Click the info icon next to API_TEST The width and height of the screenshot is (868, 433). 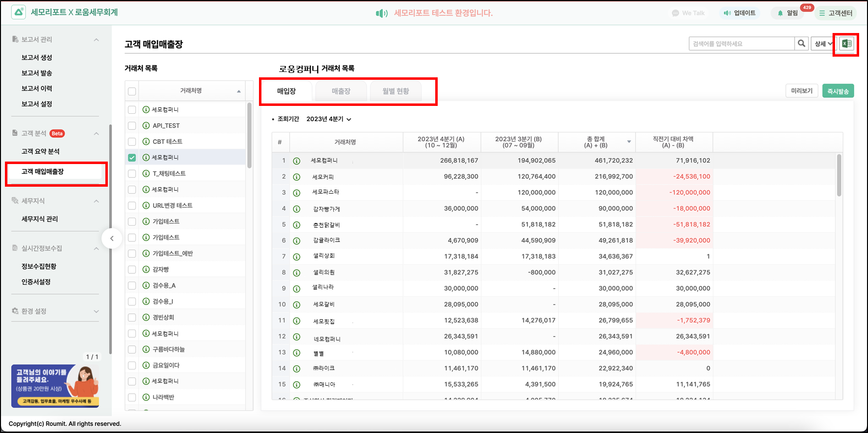click(146, 126)
